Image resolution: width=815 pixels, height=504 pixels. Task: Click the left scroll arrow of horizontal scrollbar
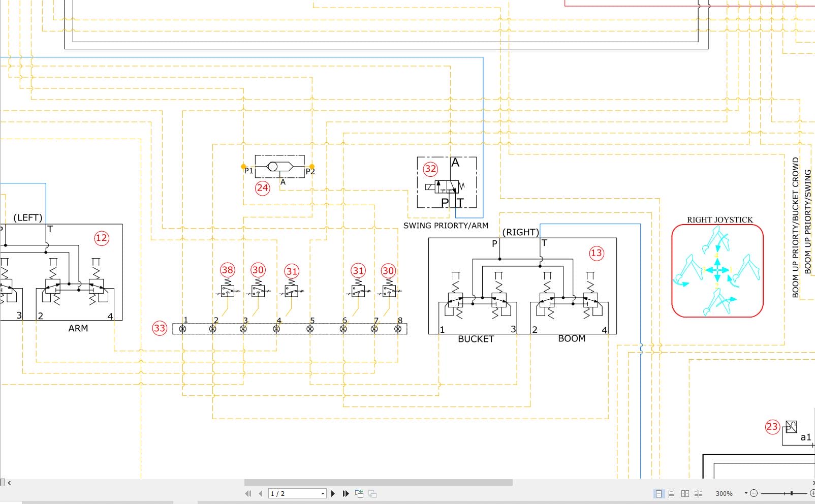[9, 483]
